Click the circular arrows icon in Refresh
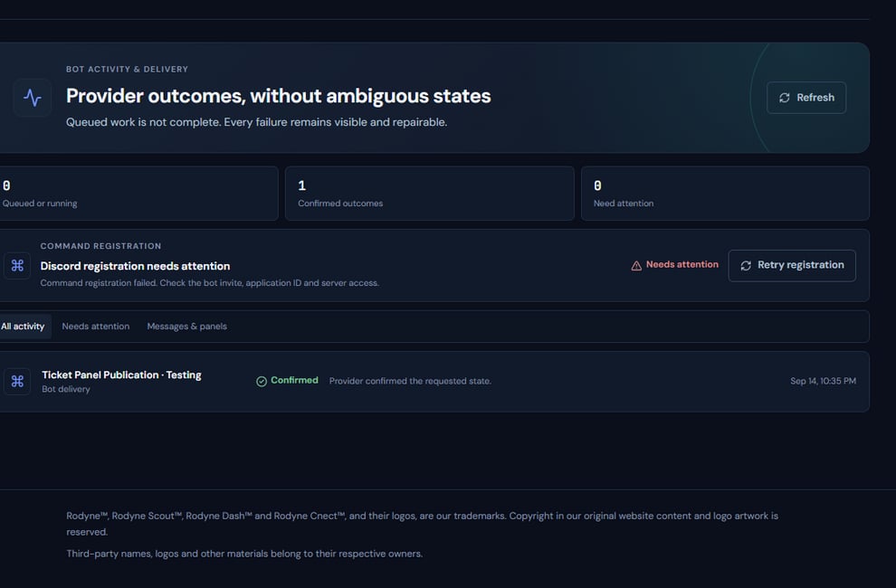 click(785, 98)
